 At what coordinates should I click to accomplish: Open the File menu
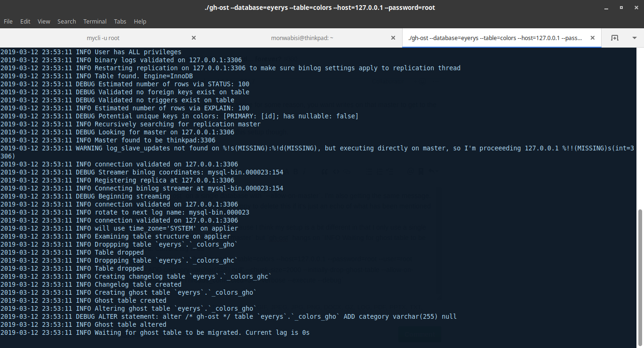(x=8, y=21)
